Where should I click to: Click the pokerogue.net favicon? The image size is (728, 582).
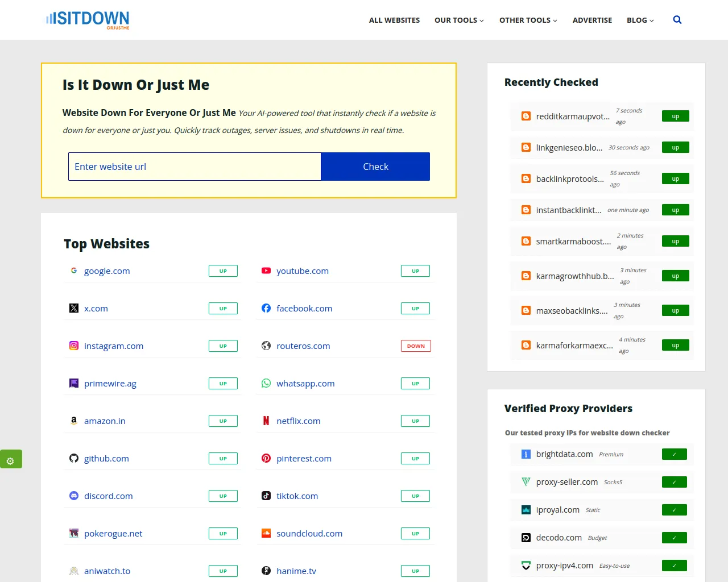click(74, 533)
